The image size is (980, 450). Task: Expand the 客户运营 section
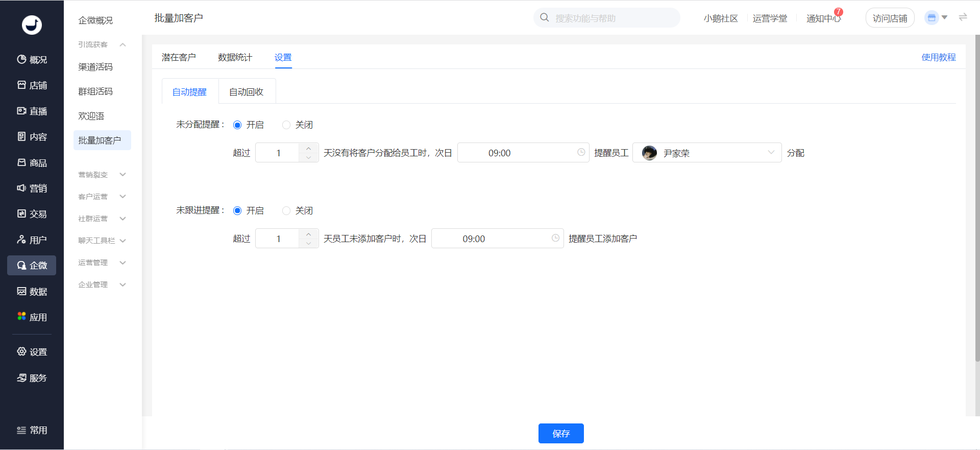(x=122, y=197)
